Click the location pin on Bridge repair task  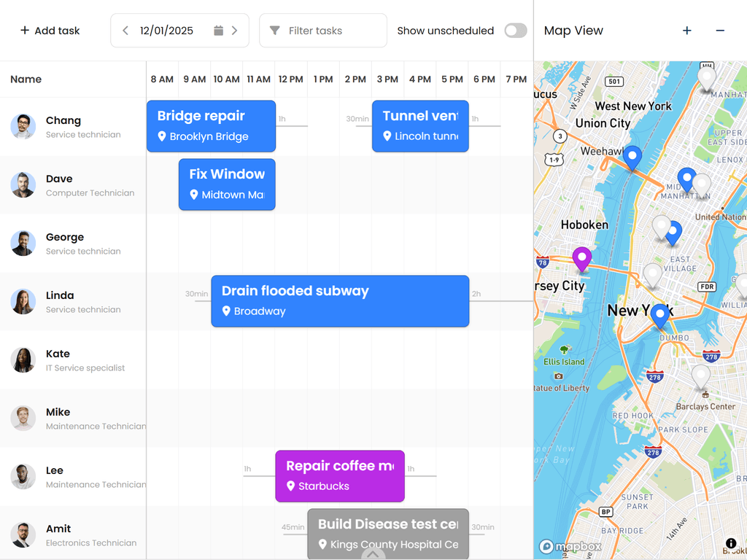tap(161, 136)
